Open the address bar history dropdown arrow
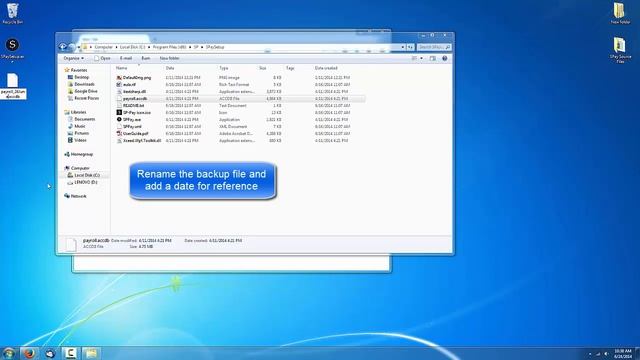 tap(402, 47)
